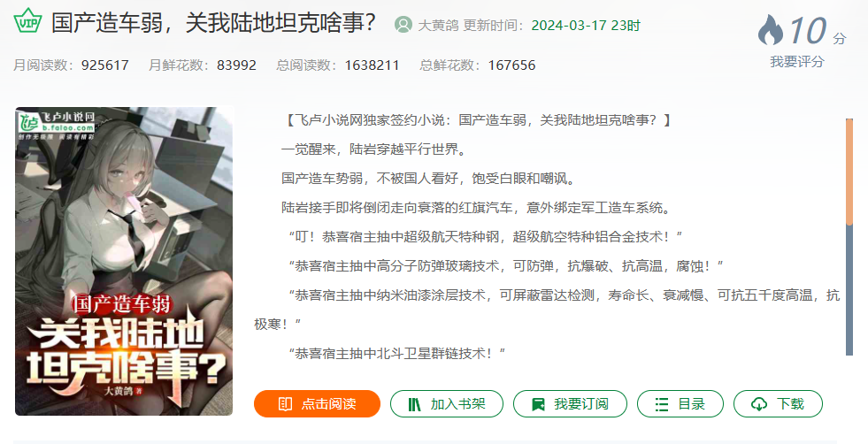Click the novel title heading
The width and height of the screenshot is (868, 444).
tap(213, 24)
